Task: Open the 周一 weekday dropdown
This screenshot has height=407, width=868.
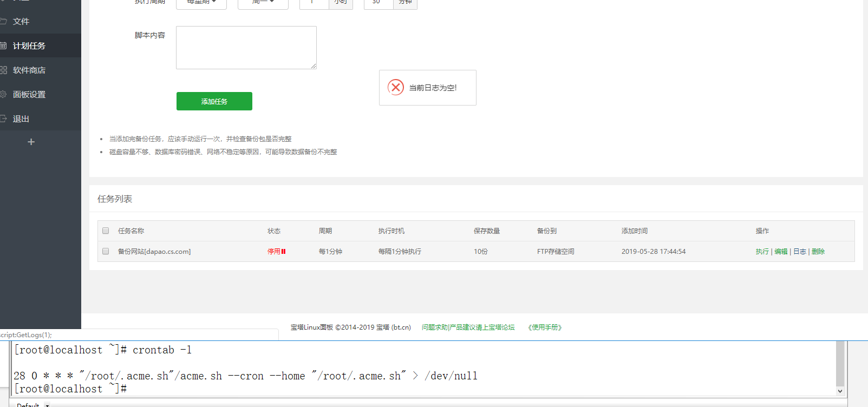Action: [x=263, y=3]
